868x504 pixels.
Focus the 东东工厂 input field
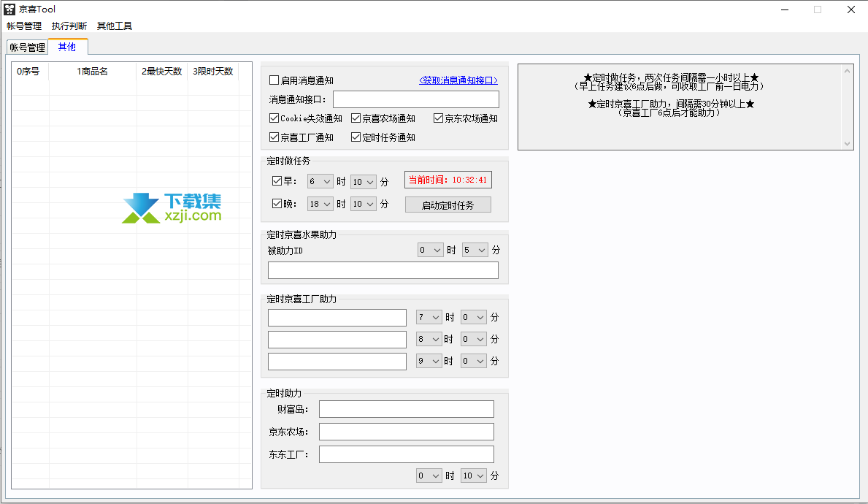[x=407, y=454]
